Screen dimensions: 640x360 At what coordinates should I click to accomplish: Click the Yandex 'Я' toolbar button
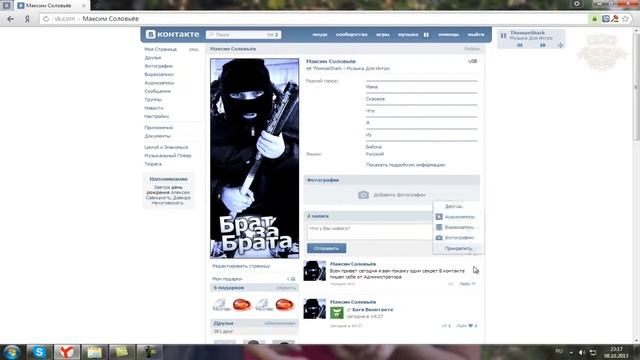coord(27,19)
